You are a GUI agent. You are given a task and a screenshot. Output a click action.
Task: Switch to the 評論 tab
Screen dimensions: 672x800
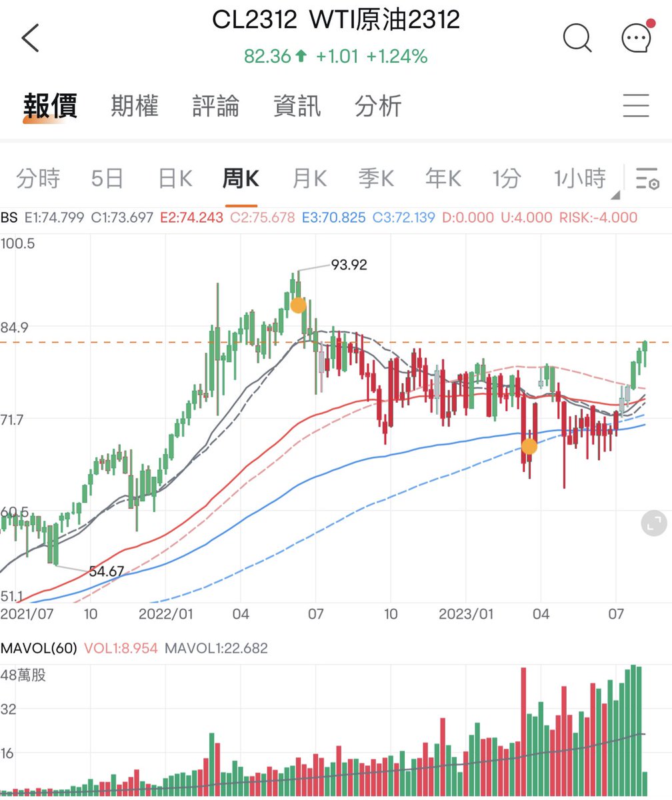click(x=216, y=106)
